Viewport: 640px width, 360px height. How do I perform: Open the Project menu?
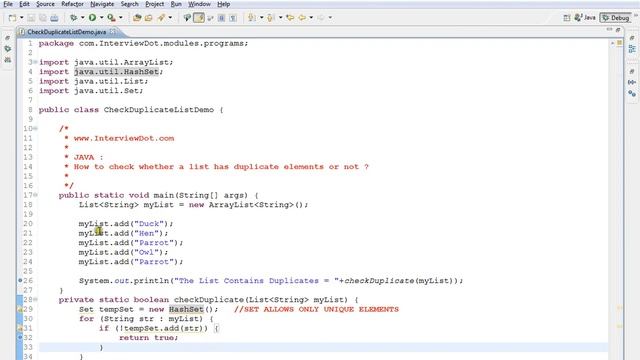pyautogui.click(x=154, y=4)
